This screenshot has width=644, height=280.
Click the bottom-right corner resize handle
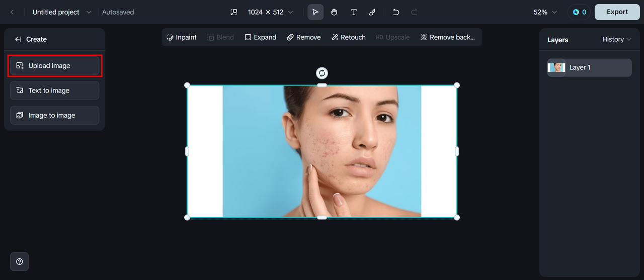point(457,217)
